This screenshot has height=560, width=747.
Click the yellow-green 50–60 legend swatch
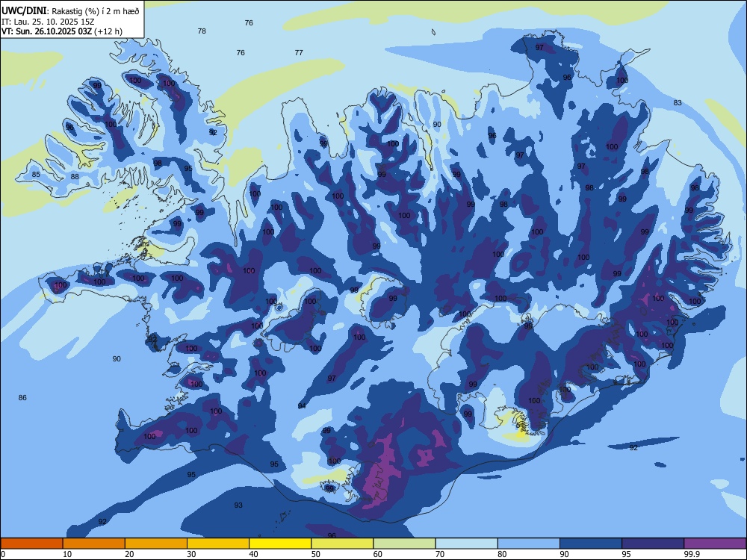[342, 544]
